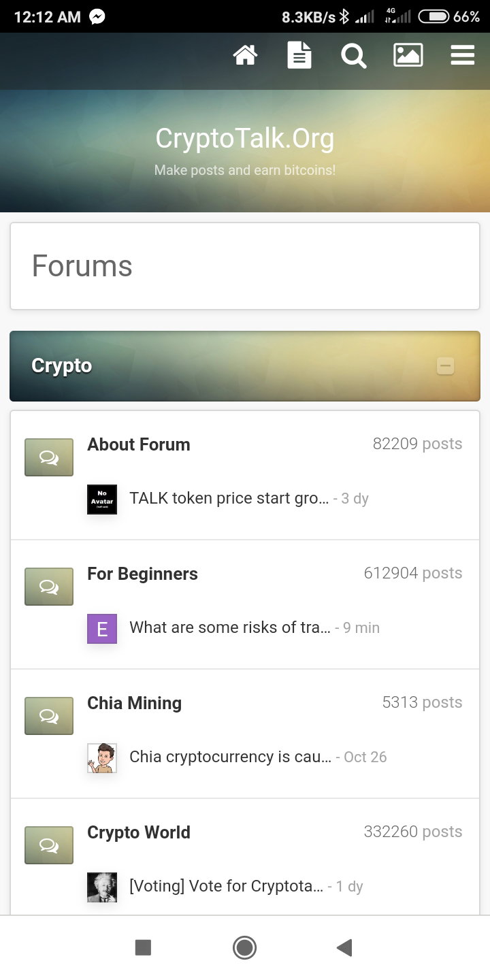This screenshot has height=980, width=490.
Task: Click the For Beginners chat-bubble icon
Action: coord(49,587)
